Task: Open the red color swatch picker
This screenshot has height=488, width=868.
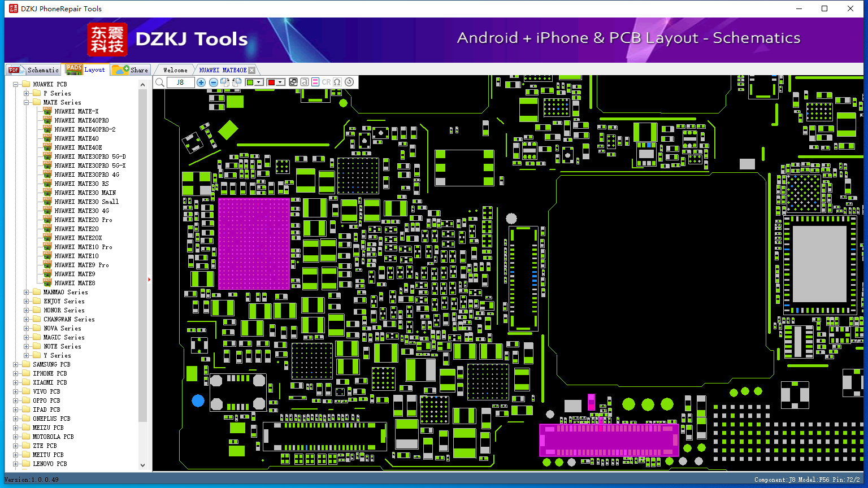Action: pos(271,82)
